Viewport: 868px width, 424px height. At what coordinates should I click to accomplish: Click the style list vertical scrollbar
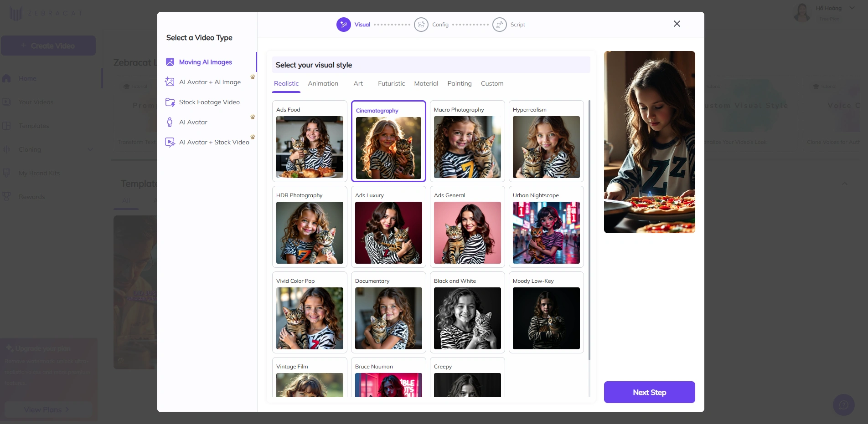589,230
